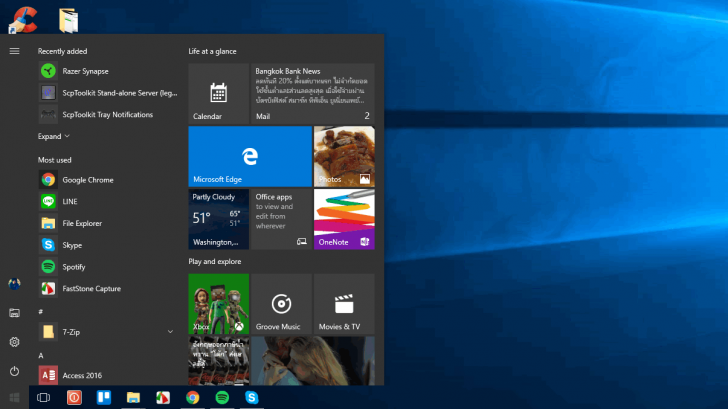
Task: Open the Photos tile
Action: [344, 156]
